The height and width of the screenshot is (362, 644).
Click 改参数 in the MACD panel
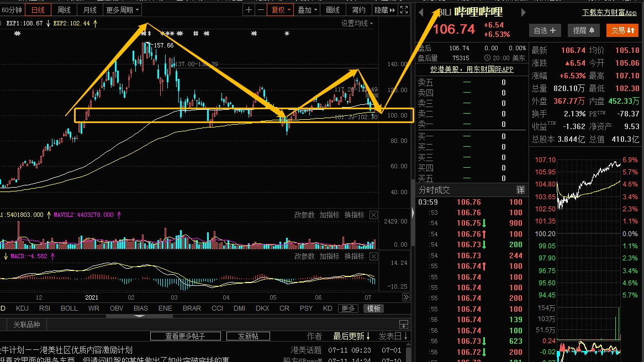coord(304,256)
